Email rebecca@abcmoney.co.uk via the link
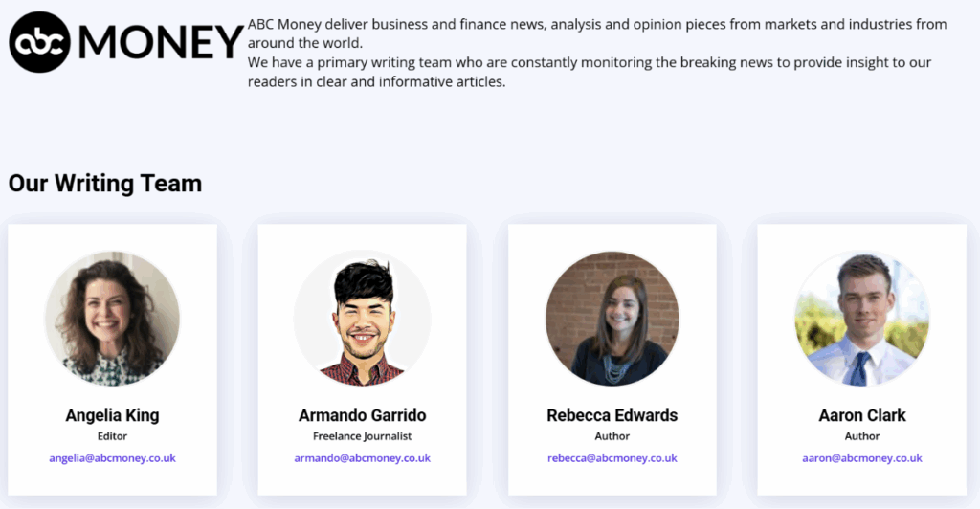This screenshot has width=980, height=509. click(x=612, y=458)
